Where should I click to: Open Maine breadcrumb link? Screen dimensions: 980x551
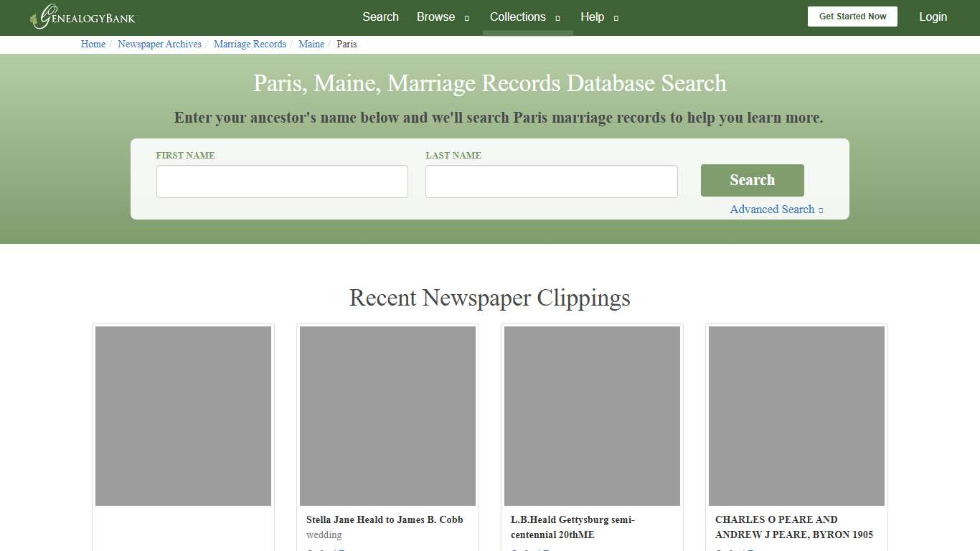pos(311,44)
